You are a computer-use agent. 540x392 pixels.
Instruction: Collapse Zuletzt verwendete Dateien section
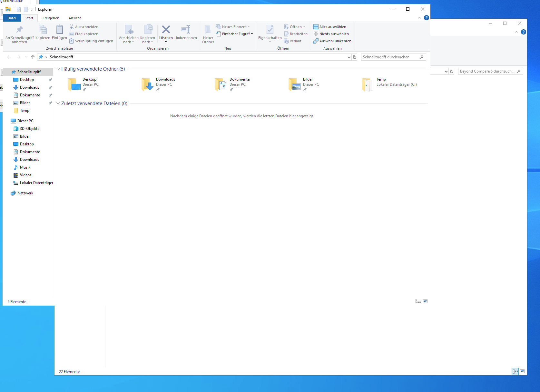58,103
